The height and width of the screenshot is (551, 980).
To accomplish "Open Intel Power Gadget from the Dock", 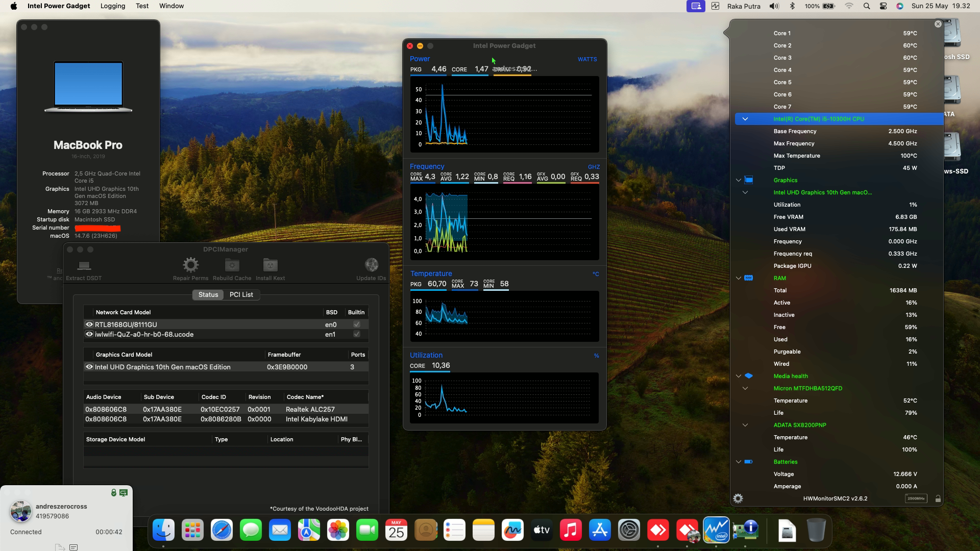I will (716, 530).
